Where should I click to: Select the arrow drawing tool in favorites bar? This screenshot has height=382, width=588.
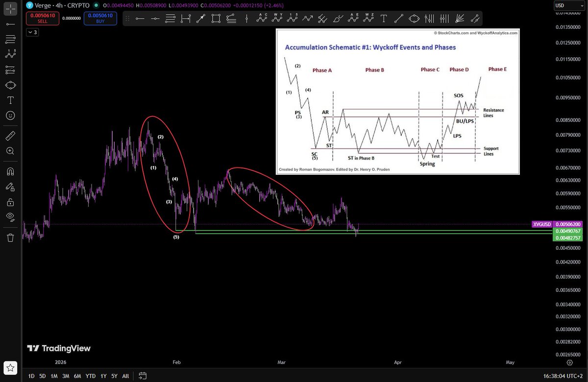201,19
